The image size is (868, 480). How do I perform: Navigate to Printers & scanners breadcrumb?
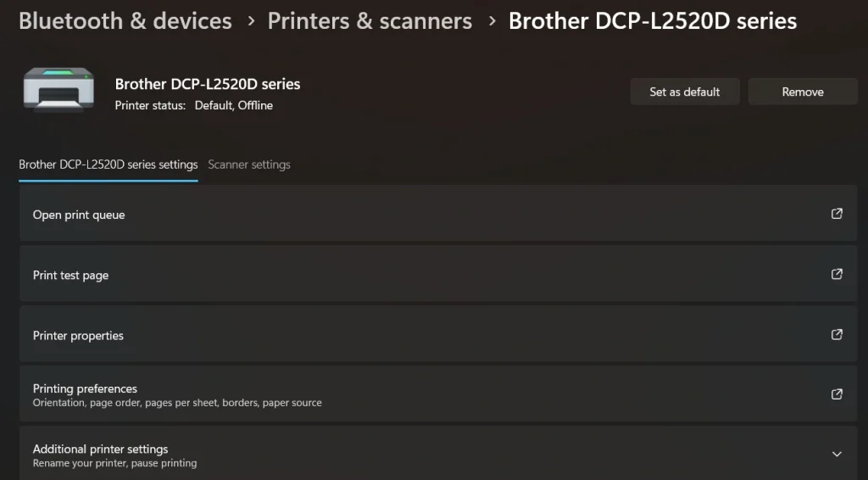click(x=370, y=21)
